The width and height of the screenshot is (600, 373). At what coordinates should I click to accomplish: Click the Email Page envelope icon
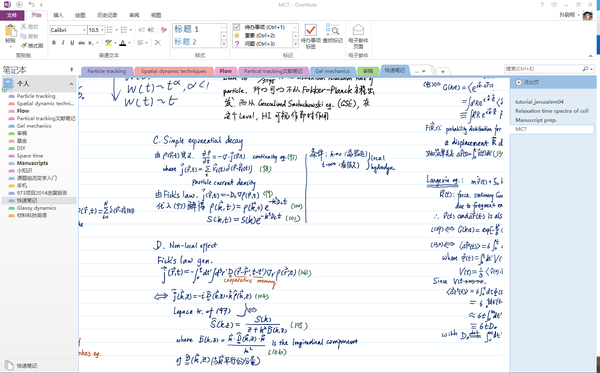point(358,30)
